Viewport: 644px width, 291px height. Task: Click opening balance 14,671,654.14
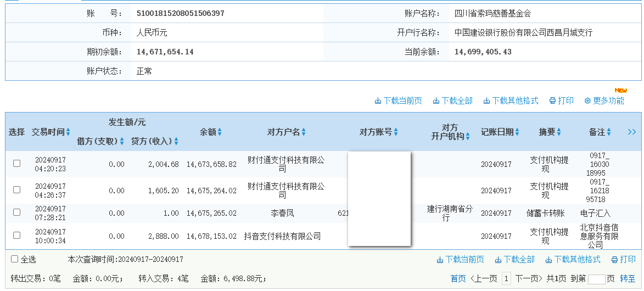[x=165, y=52]
